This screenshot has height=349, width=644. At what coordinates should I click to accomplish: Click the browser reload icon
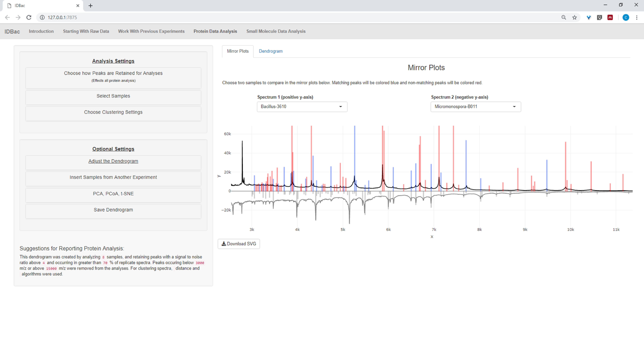[29, 17]
